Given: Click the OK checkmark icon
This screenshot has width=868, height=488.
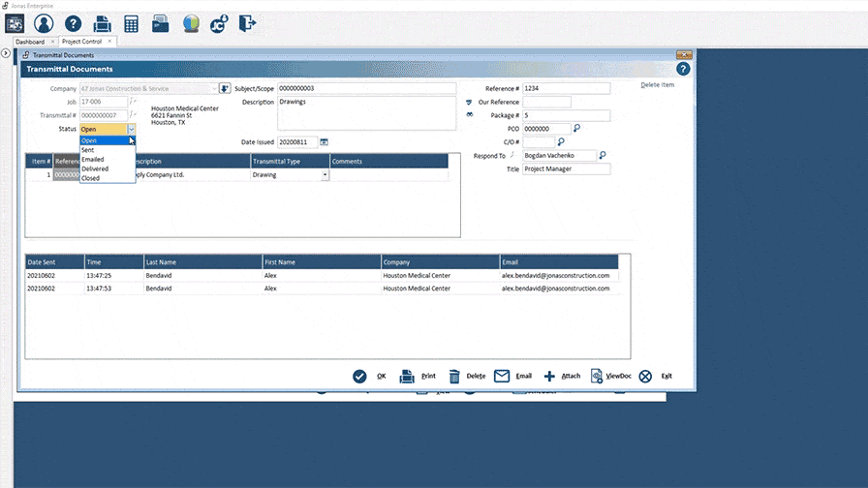Looking at the screenshot, I should (359, 377).
